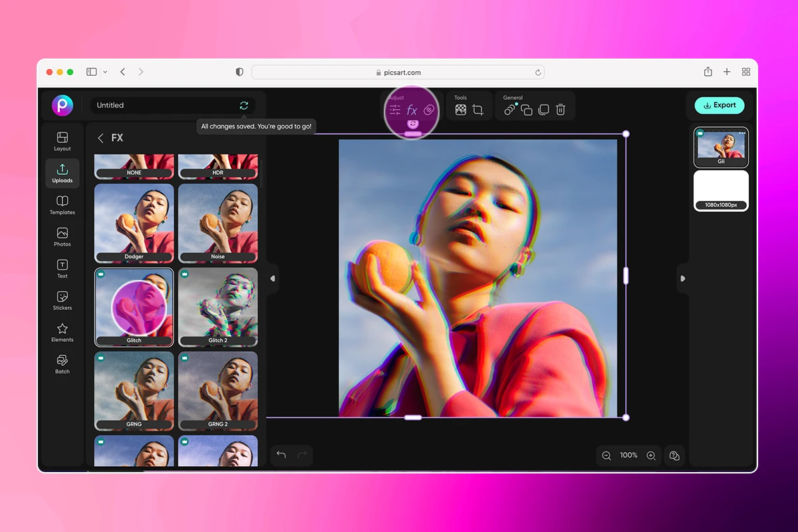
Task: Apply the Noise effect thumbnail
Action: [218, 224]
